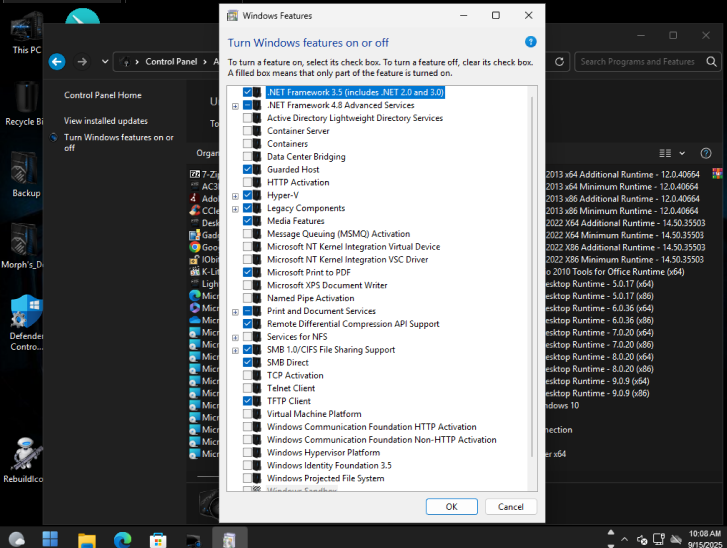Screen dimensions: 727x548
Task: Disable the Media Features checkbox
Action: pyautogui.click(x=248, y=221)
